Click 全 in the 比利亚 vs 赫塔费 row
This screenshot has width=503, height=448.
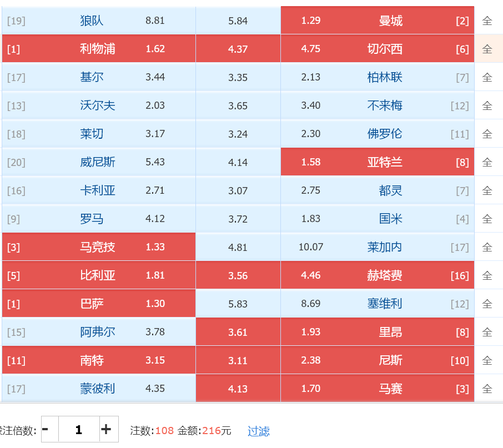(x=487, y=275)
